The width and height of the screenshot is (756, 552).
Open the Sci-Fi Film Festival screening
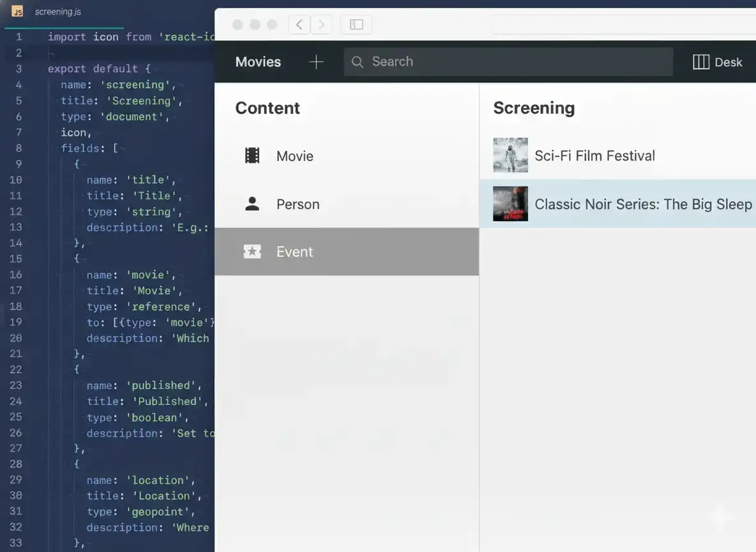594,155
